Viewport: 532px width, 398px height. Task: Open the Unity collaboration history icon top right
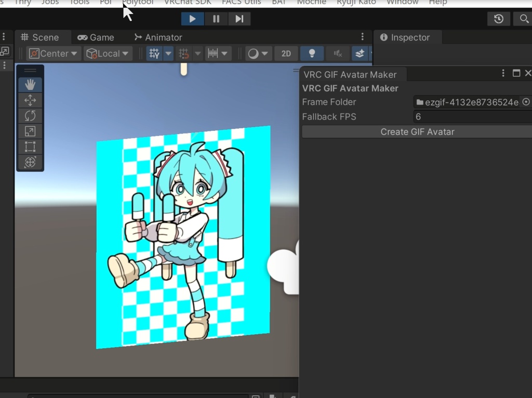click(498, 19)
